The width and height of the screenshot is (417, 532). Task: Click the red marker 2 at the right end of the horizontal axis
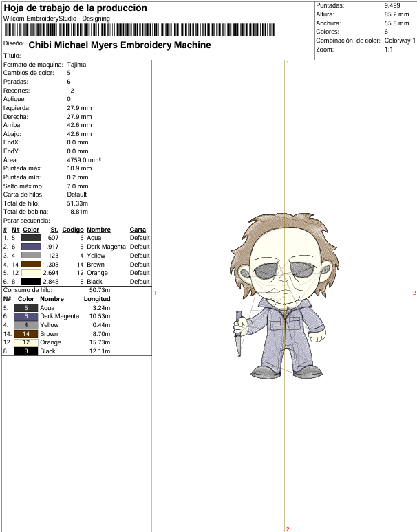click(x=414, y=293)
